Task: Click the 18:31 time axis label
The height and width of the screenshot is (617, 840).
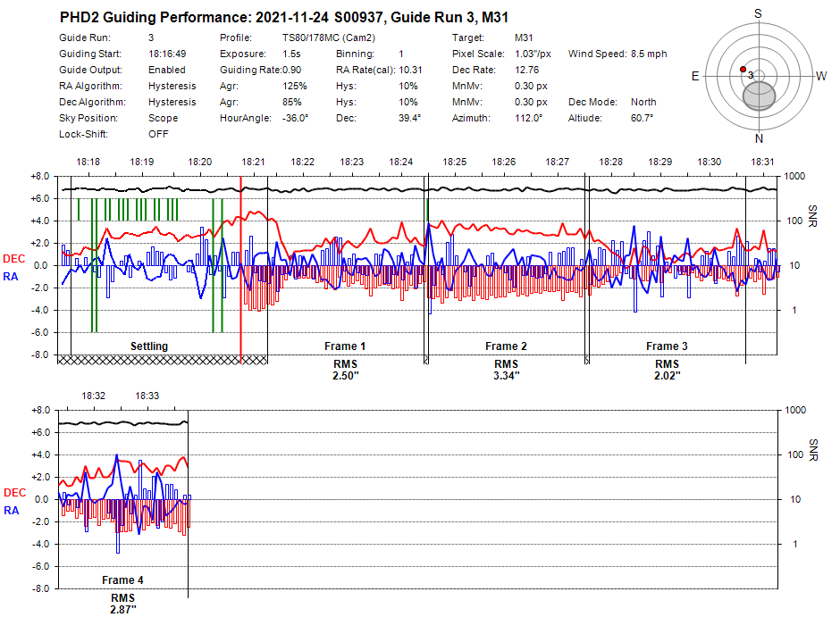Action: (x=762, y=162)
